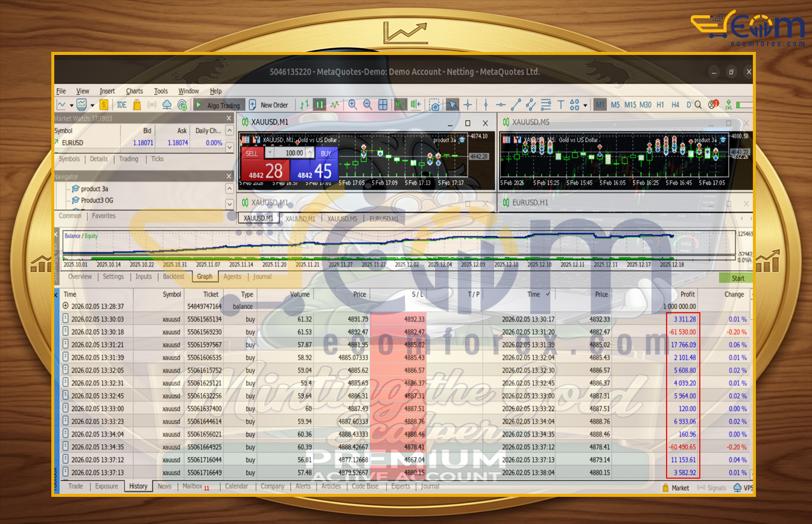The width and height of the screenshot is (812, 524).
Task: Tile chart windows with the grid icon
Action: coord(383,104)
